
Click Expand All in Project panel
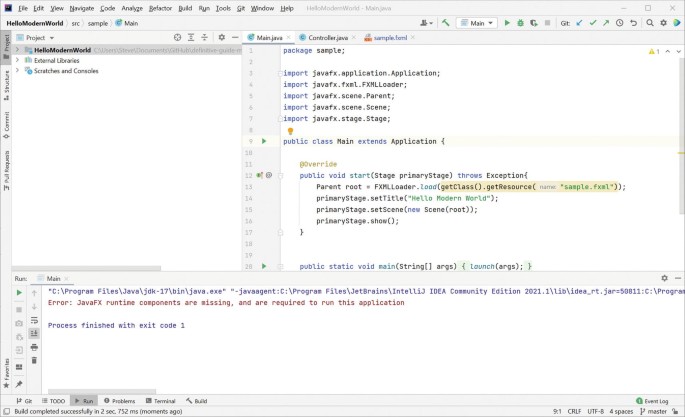pos(191,38)
